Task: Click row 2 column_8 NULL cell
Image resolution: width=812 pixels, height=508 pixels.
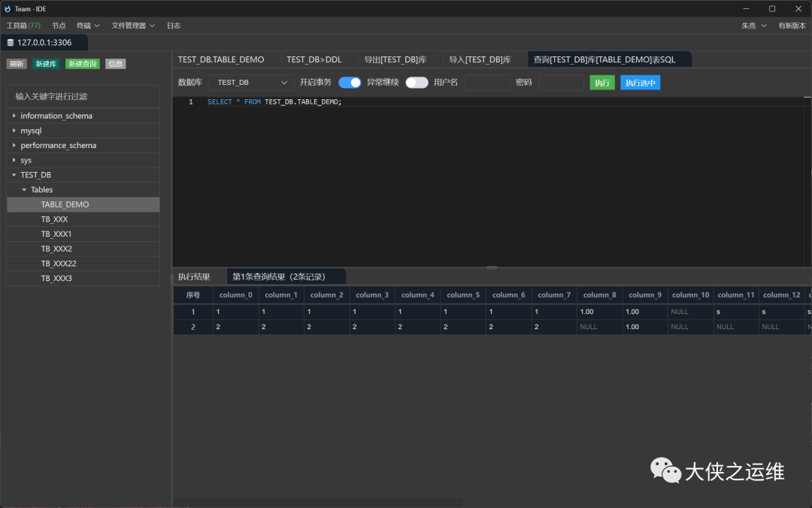Action: (x=600, y=327)
